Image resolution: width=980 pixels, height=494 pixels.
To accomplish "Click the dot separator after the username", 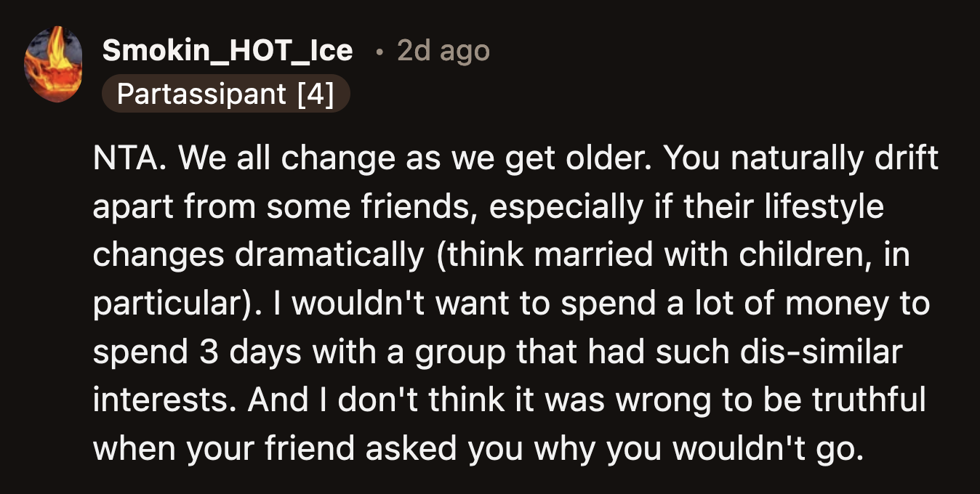I will pos(379,52).
